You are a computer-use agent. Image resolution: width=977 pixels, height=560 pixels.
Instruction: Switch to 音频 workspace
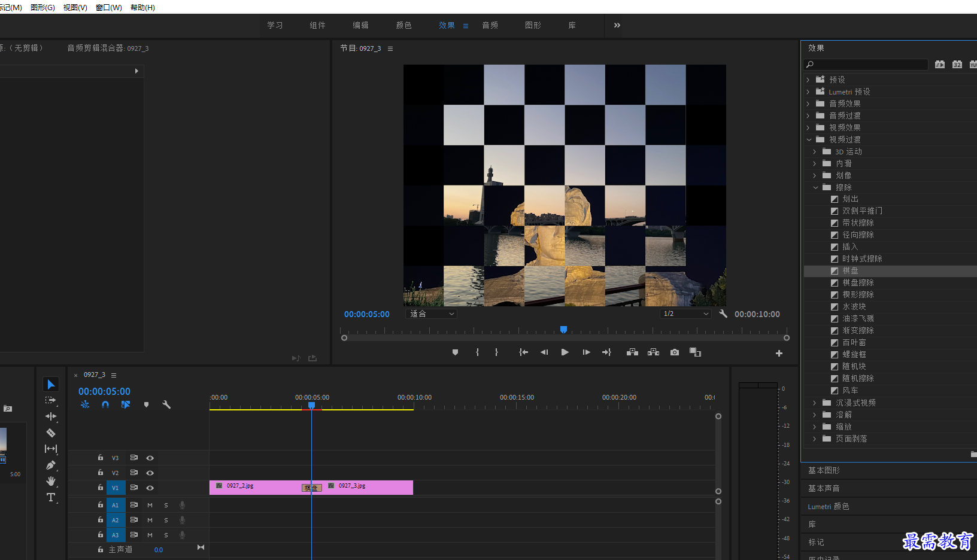tap(490, 25)
